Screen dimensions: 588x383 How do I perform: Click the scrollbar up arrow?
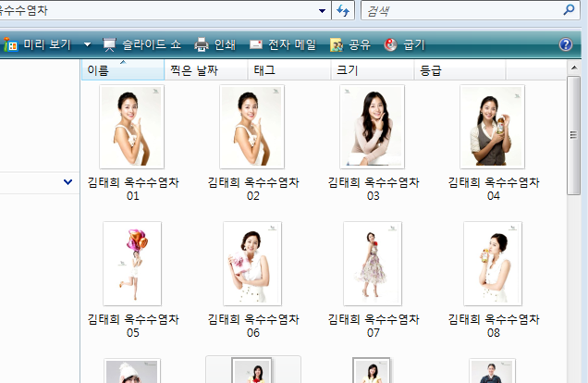[574, 68]
